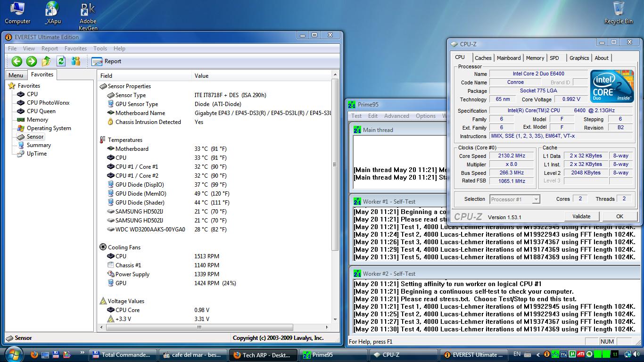Open the Help menu in EVEREST
Screen dimensions: 644x362
(x=119, y=49)
